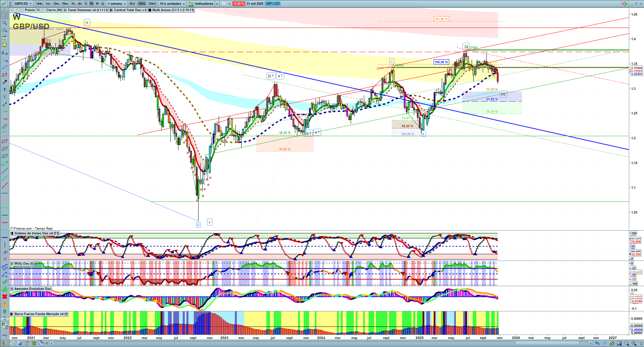Toggle the Sistema de trenes Doc v4 indicator

coord(12,233)
